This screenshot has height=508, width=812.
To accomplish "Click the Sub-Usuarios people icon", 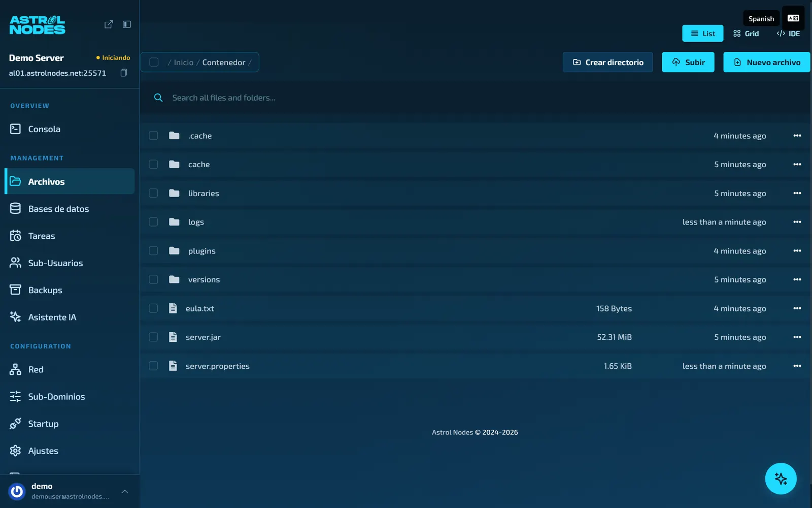I will [x=15, y=263].
